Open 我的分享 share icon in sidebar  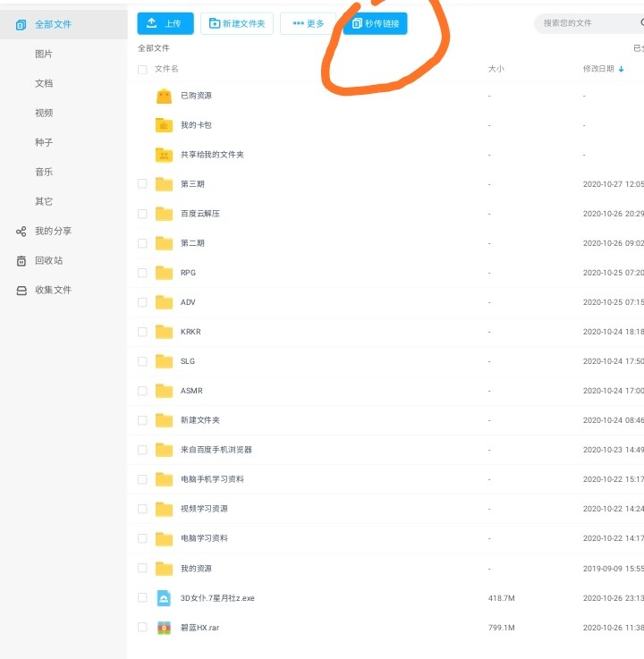pyautogui.click(x=21, y=232)
